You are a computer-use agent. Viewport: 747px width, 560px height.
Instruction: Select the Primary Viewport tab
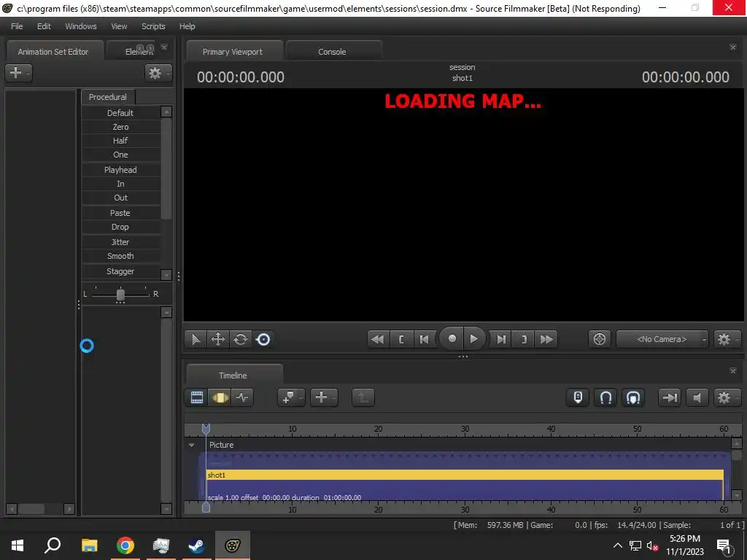point(233,52)
